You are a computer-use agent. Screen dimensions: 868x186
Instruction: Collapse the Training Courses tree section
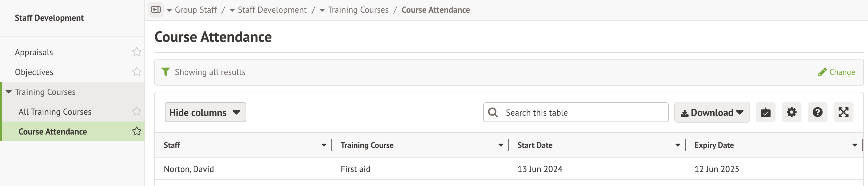click(9, 92)
